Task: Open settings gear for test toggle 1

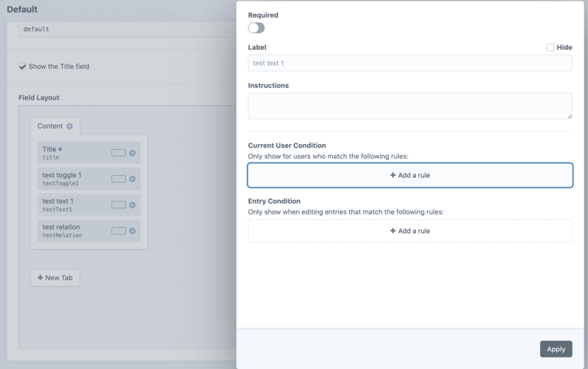Action: pos(132,179)
